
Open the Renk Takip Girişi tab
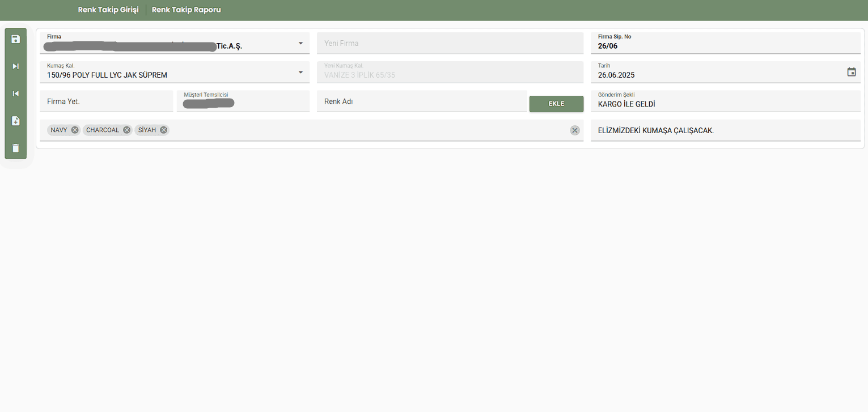pyautogui.click(x=108, y=10)
